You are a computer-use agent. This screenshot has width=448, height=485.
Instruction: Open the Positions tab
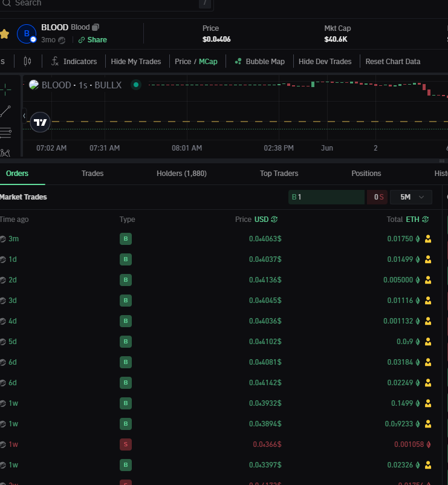366,174
